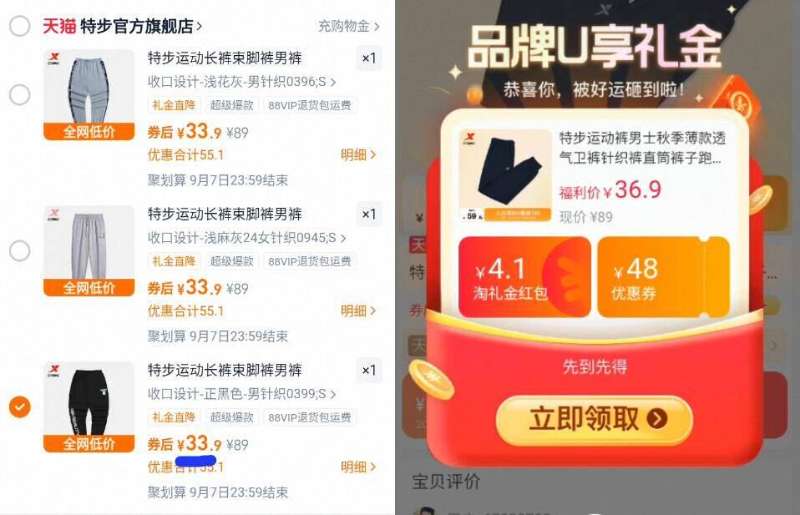Check the 浅麻灰 pants item radio
Image resolution: width=800 pixels, height=515 pixels.
[x=20, y=251]
